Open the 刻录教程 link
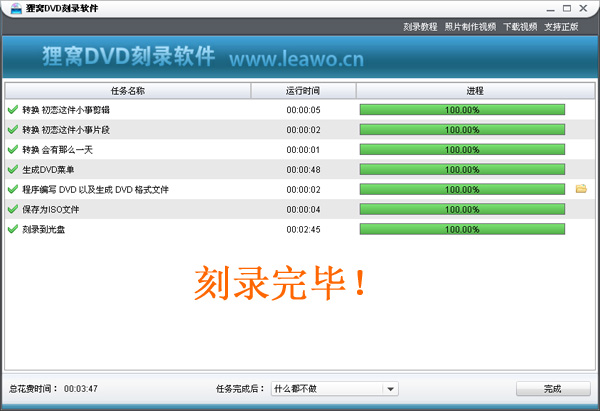 (x=420, y=27)
